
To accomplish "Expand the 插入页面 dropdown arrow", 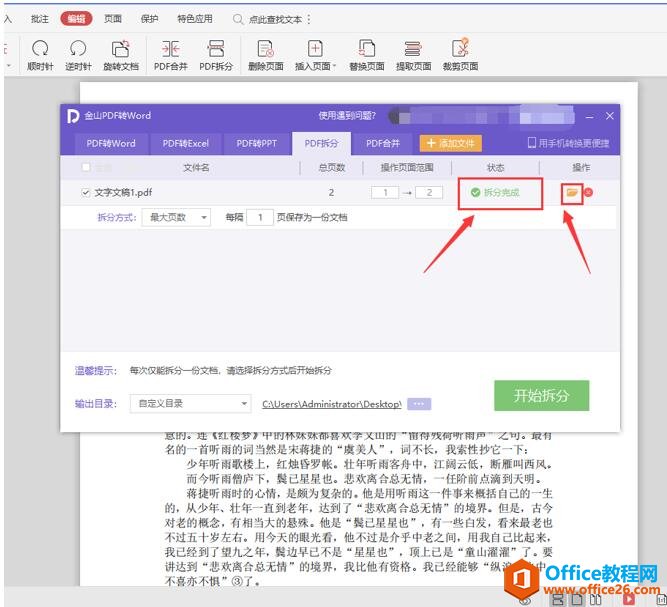I will 334,66.
